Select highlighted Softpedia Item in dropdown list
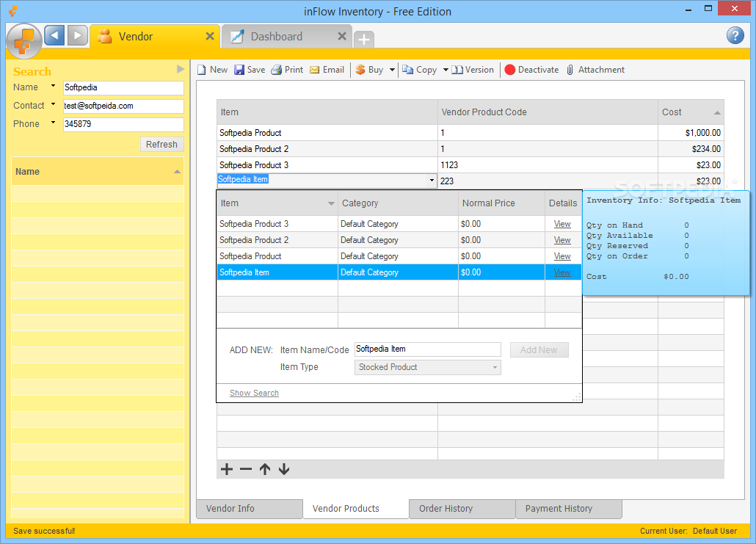 coord(277,272)
